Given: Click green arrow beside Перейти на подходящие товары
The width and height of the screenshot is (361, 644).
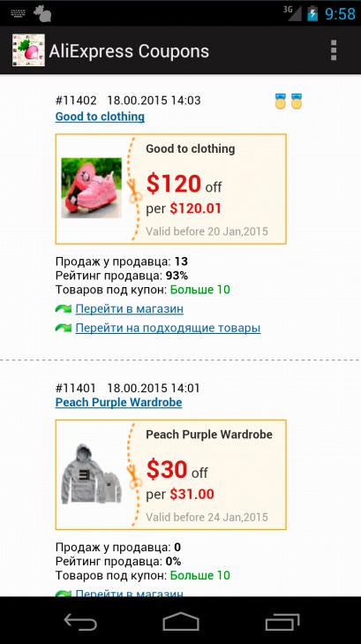Looking at the screenshot, I should coord(64,328).
